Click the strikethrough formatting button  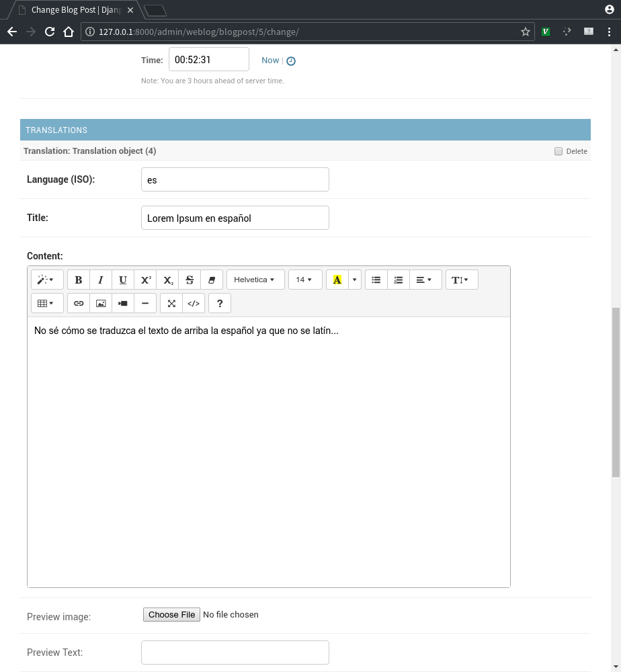tap(190, 280)
